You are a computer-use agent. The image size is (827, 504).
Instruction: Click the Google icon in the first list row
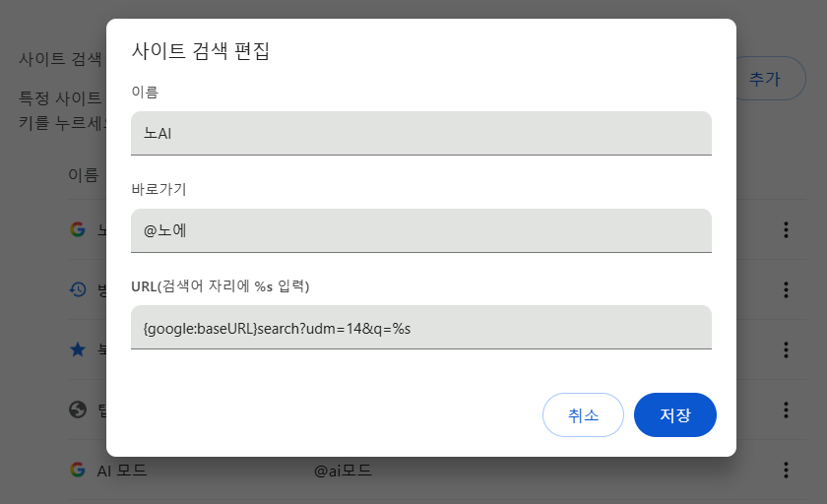(x=78, y=229)
